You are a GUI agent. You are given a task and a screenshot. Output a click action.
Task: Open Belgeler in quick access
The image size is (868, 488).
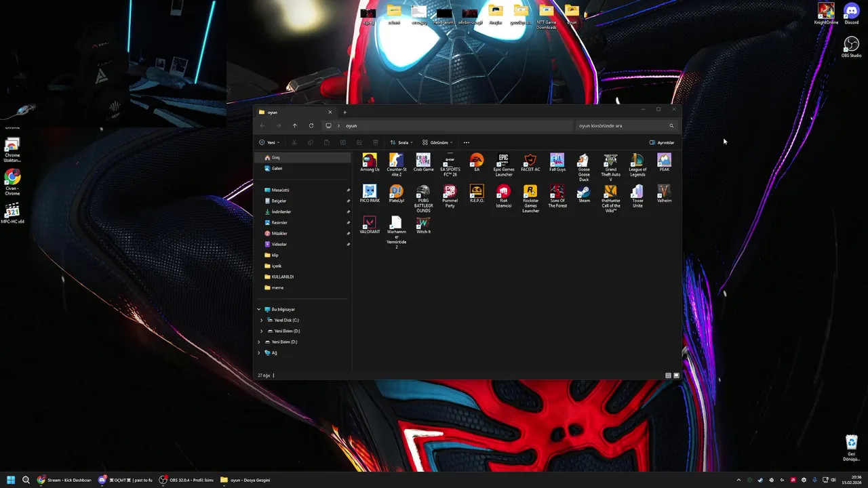302,201
